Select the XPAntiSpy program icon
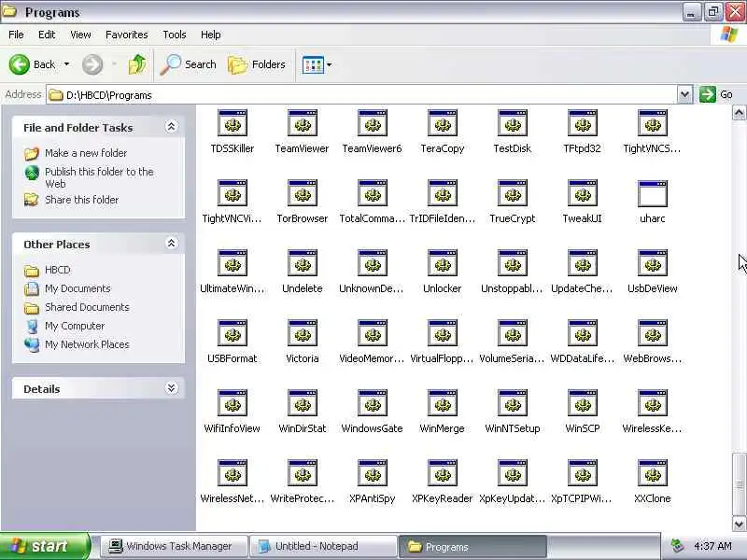The height and width of the screenshot is (560, 747). (373, 473)
